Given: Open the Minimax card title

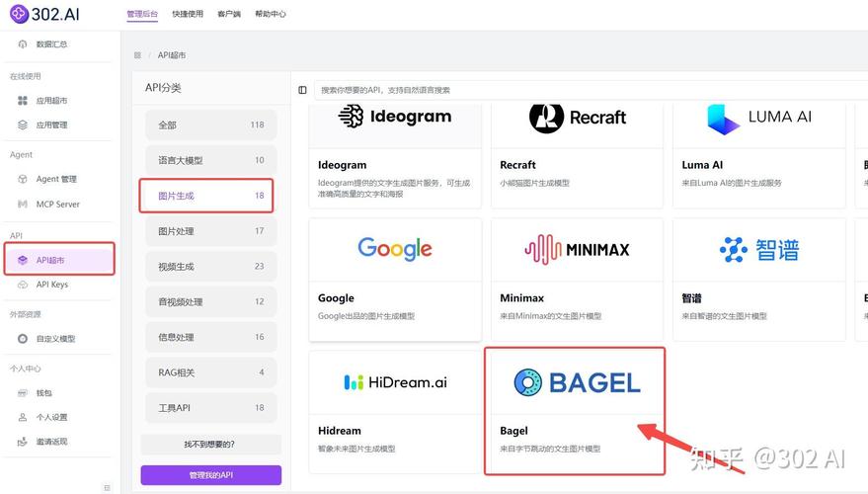Looking at the screenshot, I should [522, 298].
